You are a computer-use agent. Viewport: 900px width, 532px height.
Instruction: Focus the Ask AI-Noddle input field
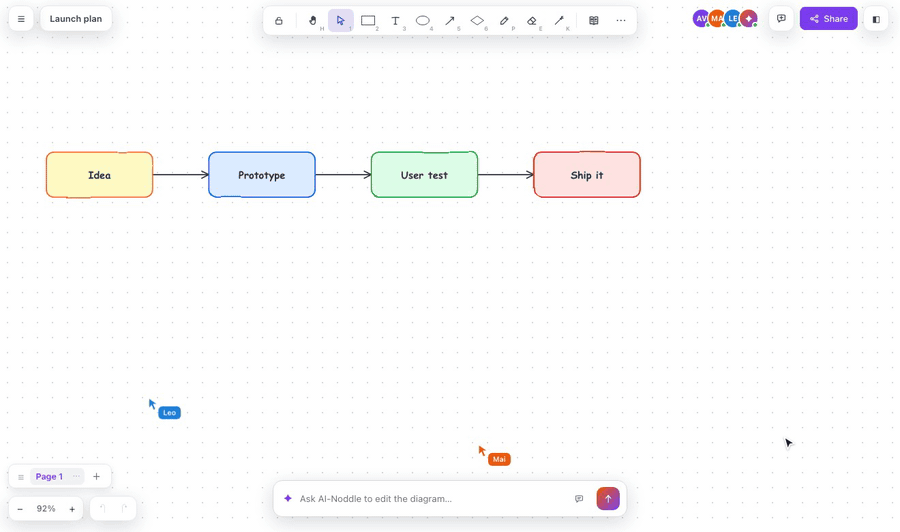[430, 499]
